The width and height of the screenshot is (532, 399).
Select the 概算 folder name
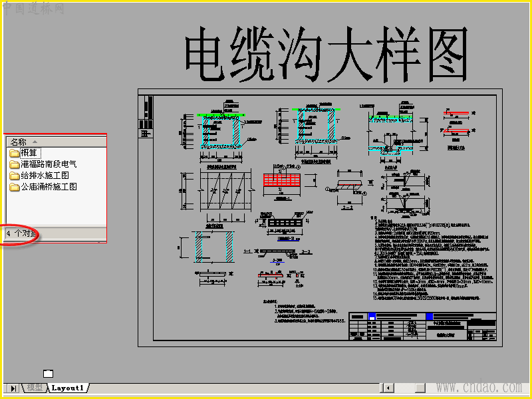pos(30,153)
